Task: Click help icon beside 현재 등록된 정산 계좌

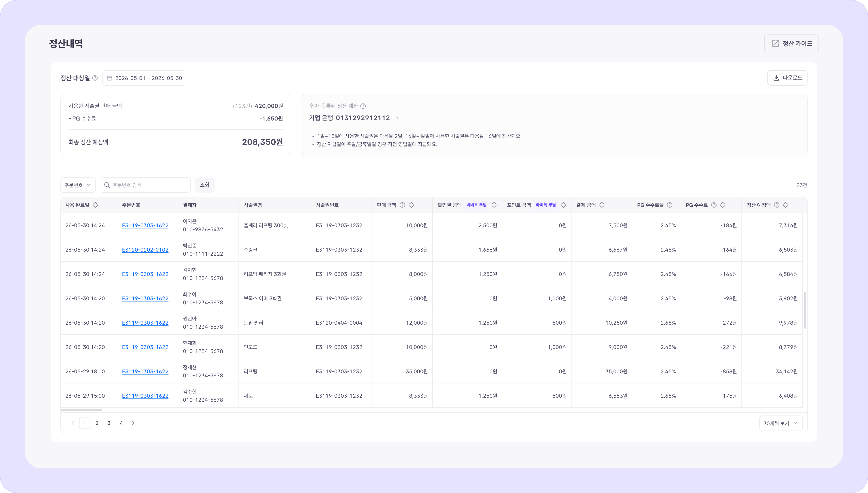Action: [x=363, y=106]
